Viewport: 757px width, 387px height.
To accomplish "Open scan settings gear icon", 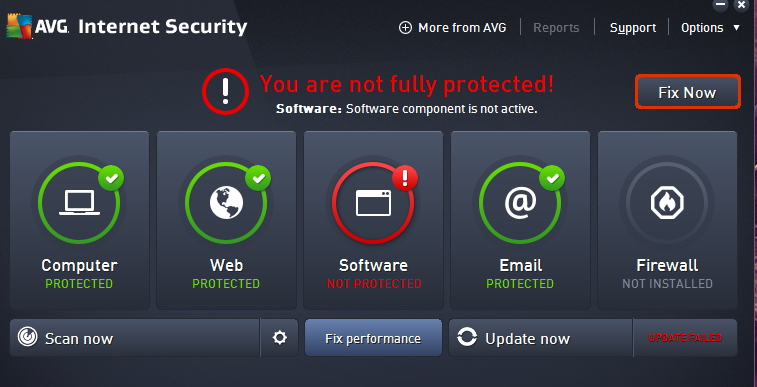I will pos(280,337).
